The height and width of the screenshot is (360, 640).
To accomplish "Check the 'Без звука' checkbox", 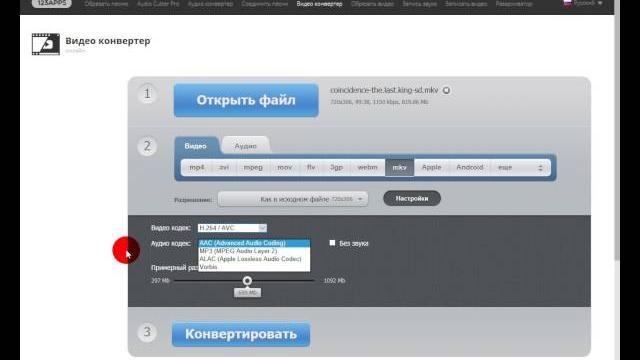I will click(x=332, y=243).
